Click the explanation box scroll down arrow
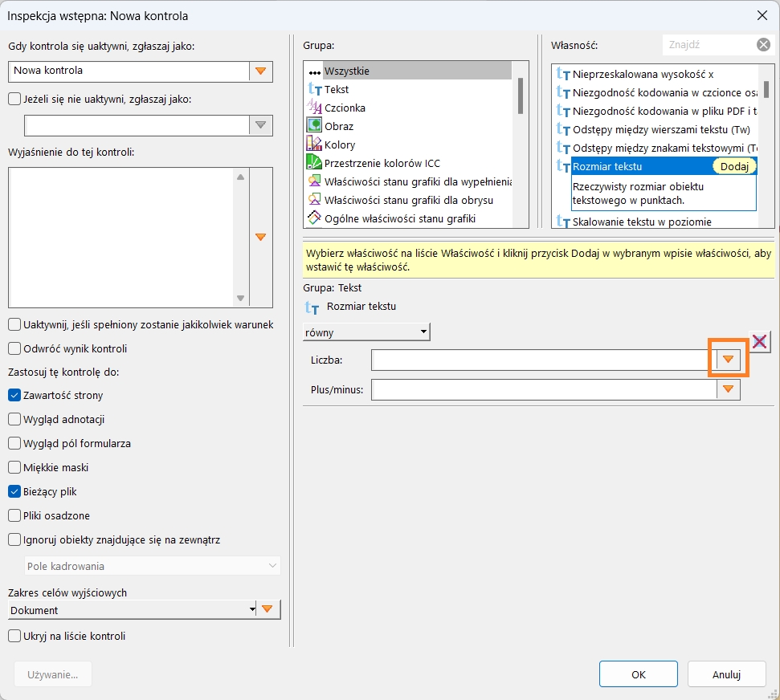The image size is (780, 700). [x=241, y=299]
